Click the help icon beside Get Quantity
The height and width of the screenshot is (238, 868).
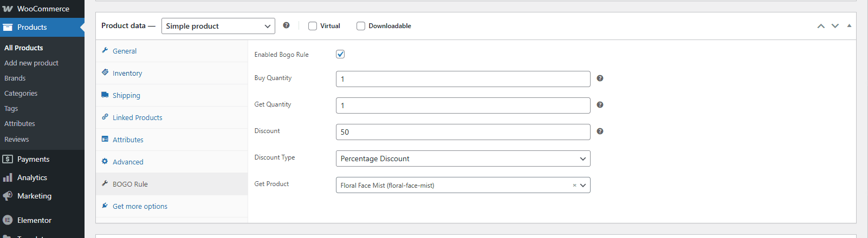(x=600, y=105)
